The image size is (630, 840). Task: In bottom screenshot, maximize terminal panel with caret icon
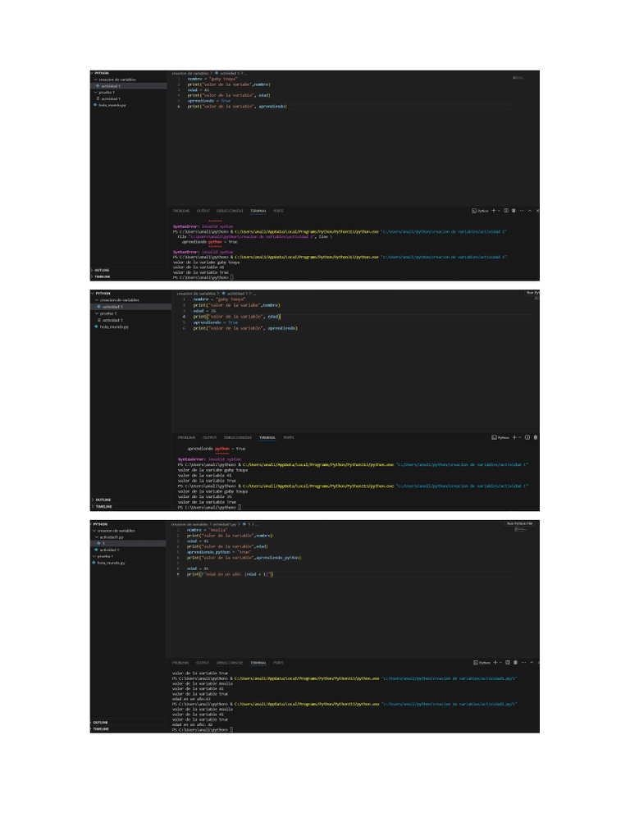coord(532,663)
